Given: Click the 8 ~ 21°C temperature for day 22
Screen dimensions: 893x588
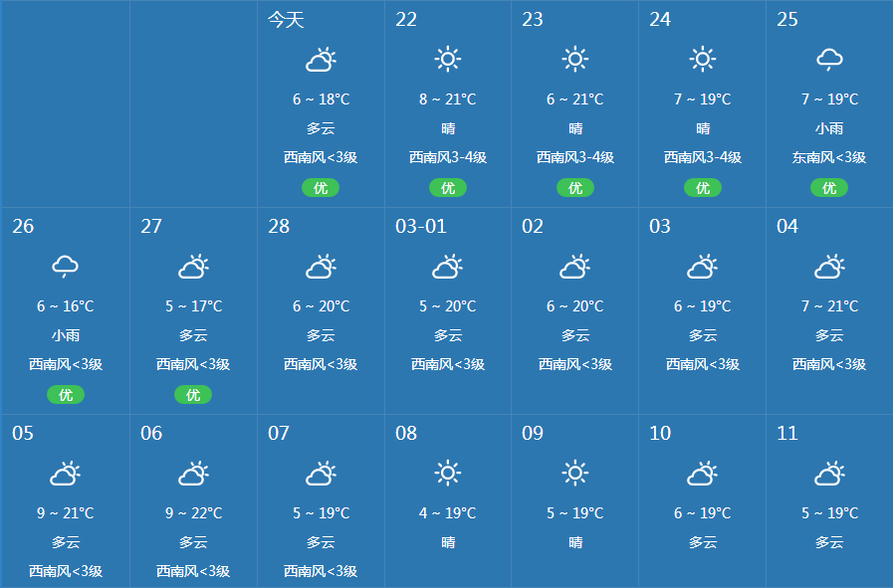Looking at the screenshot, I should 448,99.
